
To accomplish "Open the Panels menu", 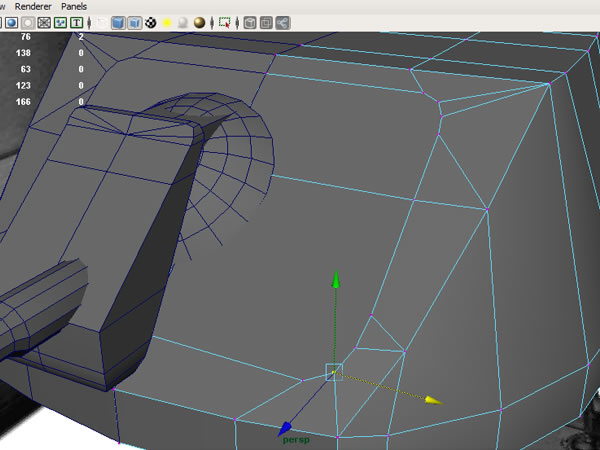I will 74,6.
